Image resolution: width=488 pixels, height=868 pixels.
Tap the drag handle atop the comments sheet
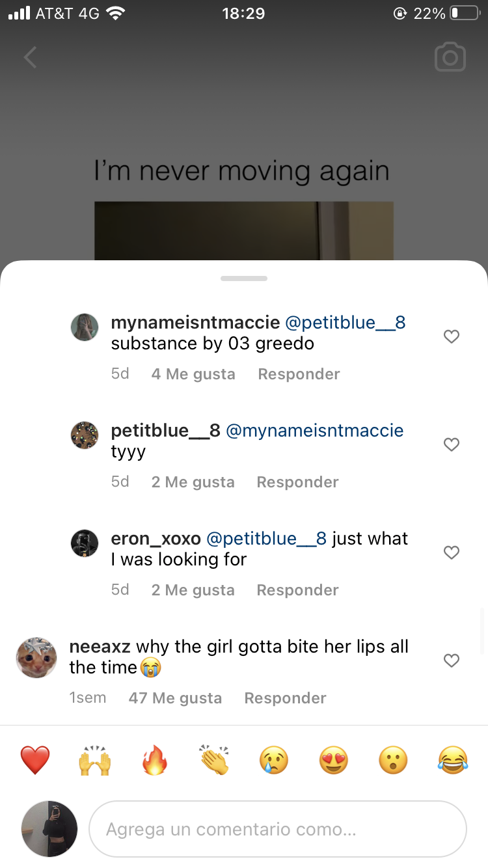[x=244, y=278]
